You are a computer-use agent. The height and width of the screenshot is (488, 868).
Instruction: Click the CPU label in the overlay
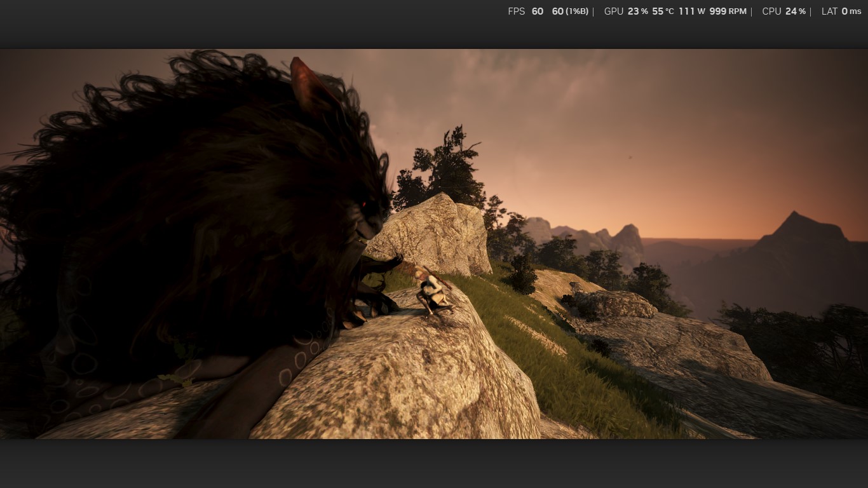771,11
